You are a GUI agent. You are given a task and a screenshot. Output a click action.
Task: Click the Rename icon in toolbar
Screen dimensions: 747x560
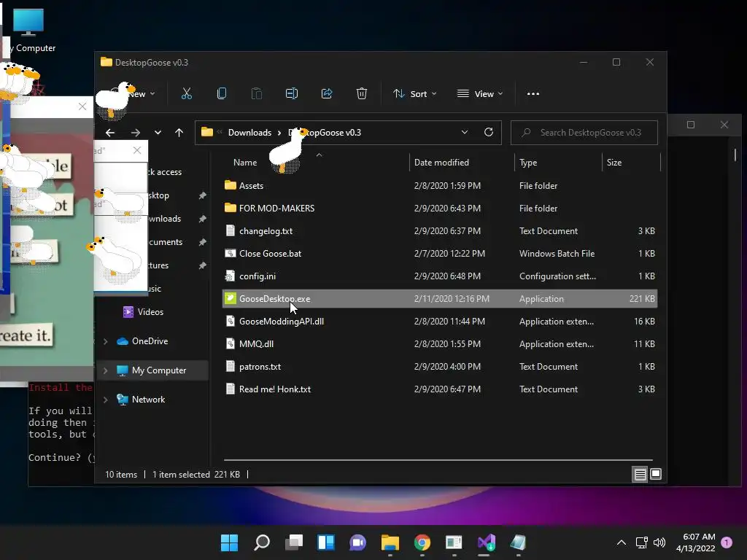pyautogui.click(x=292, y=94)
